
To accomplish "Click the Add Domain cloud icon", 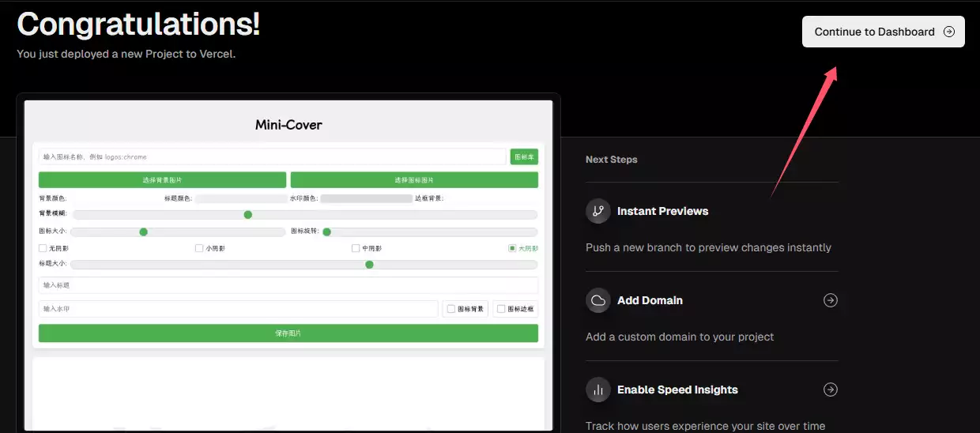I will pyautogui.click(x=598, y=300).
